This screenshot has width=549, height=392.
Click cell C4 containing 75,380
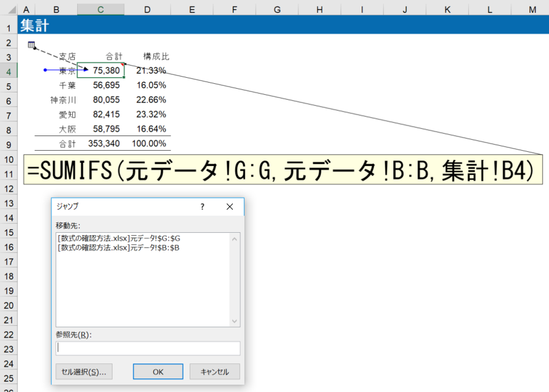click(101, 70)
